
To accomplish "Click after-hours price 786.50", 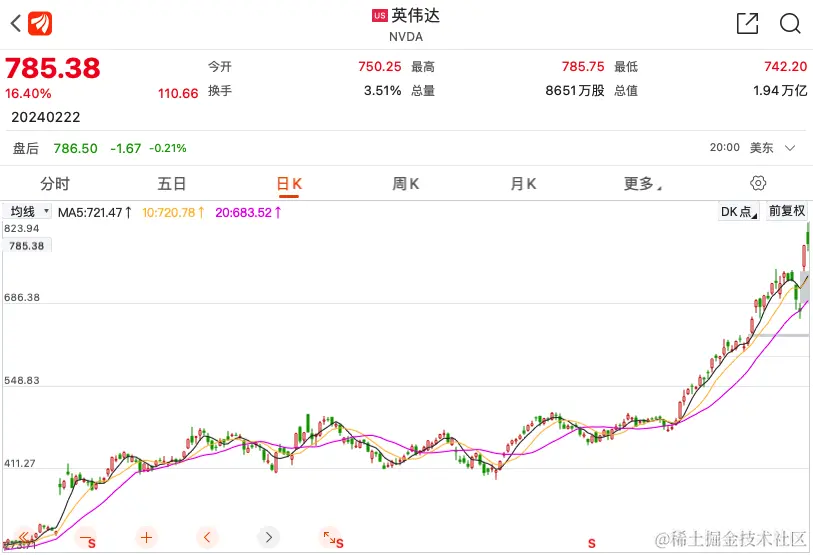I will tap(75, 148).
